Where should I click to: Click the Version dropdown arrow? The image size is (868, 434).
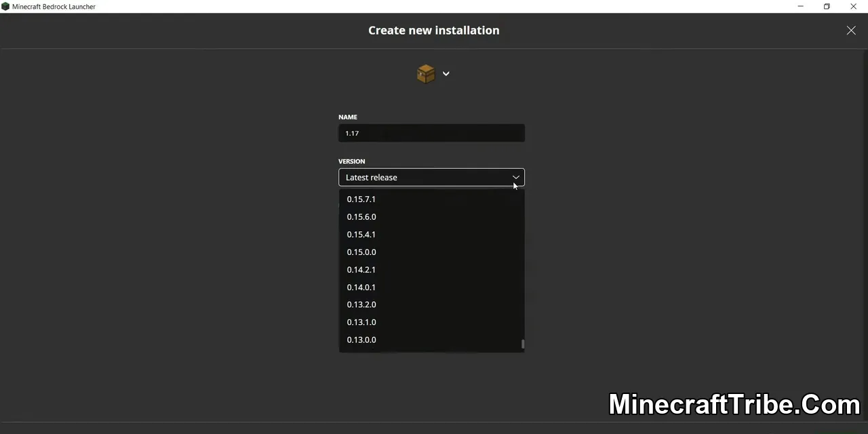(515, 177)
